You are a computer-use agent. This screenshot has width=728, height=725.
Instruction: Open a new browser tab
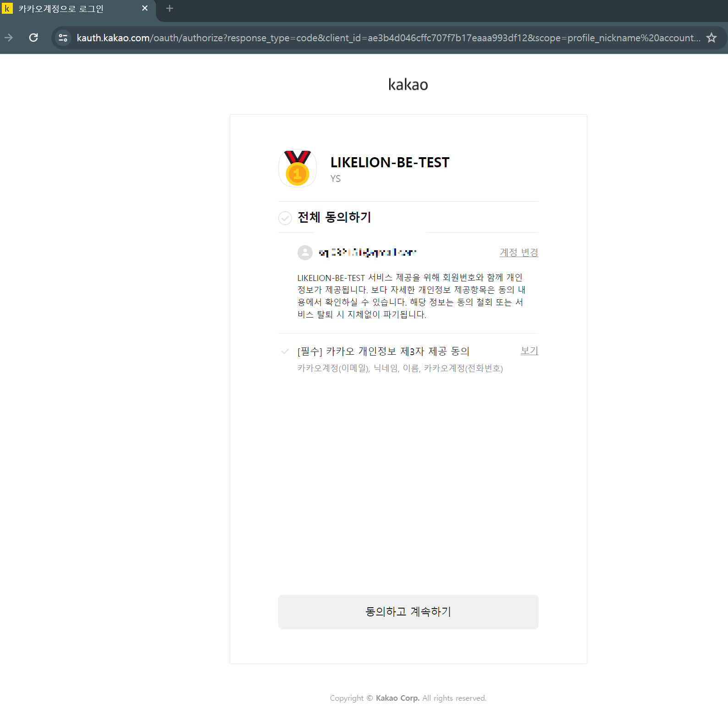(x=170, y=8)
